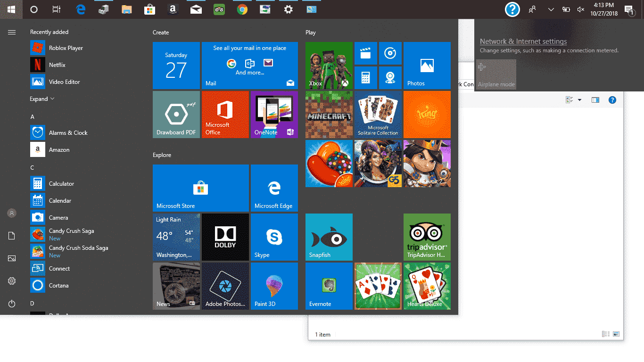Click the muted volume icon
The height and width of the screenshot is (362, 644).
(581, 9)
